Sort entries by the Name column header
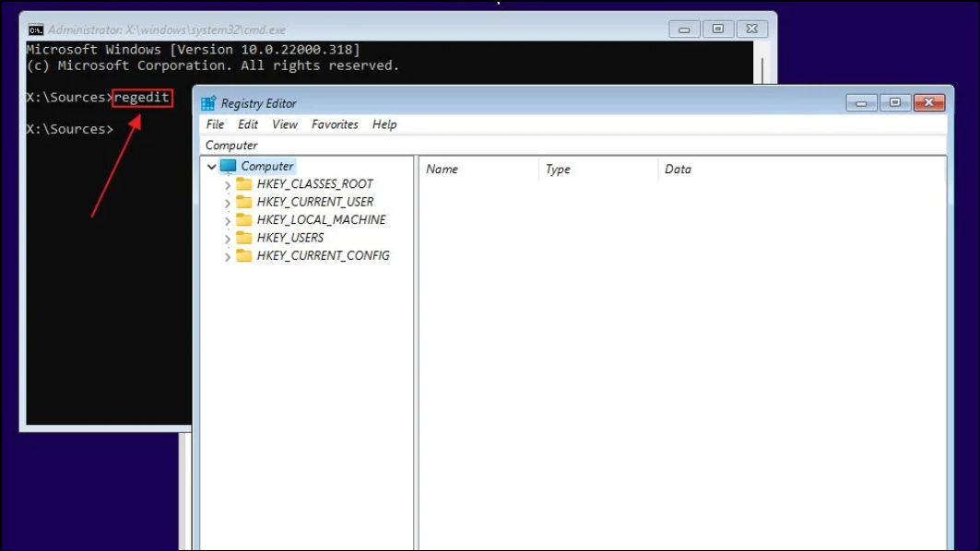The height and width of the screenshot is (551, 980). [443, 169]
